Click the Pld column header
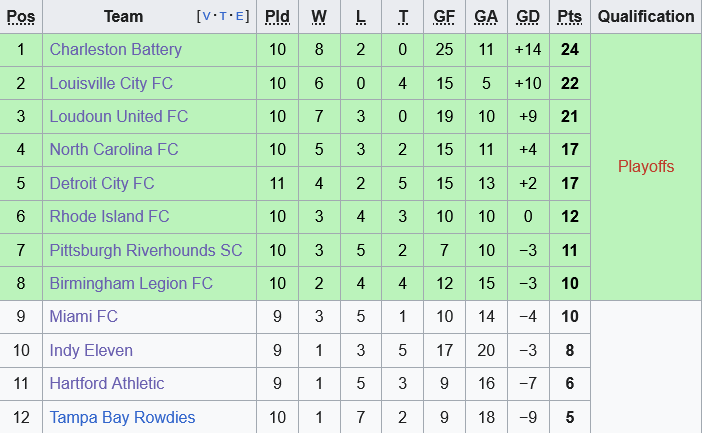 pyautogui.click(x=277, y=17)
